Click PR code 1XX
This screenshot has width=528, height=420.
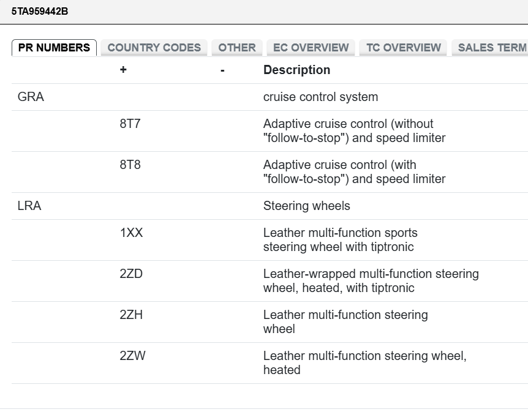point(131,233)
